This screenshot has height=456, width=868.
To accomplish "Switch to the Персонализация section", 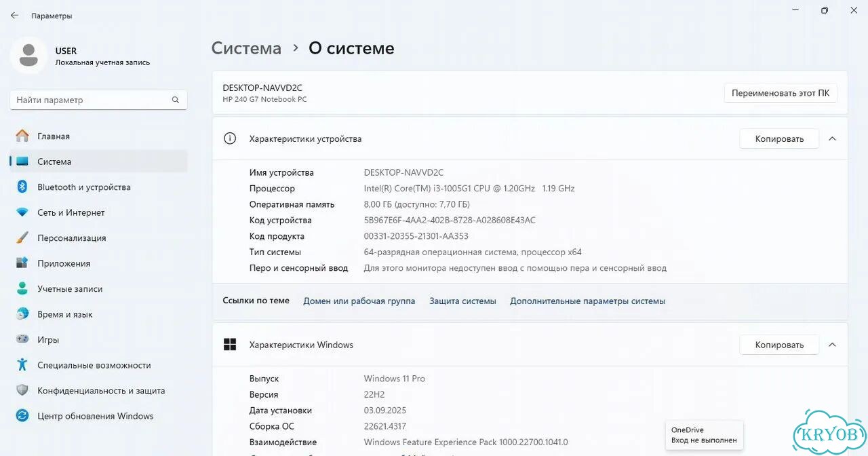I will point(99,237).
